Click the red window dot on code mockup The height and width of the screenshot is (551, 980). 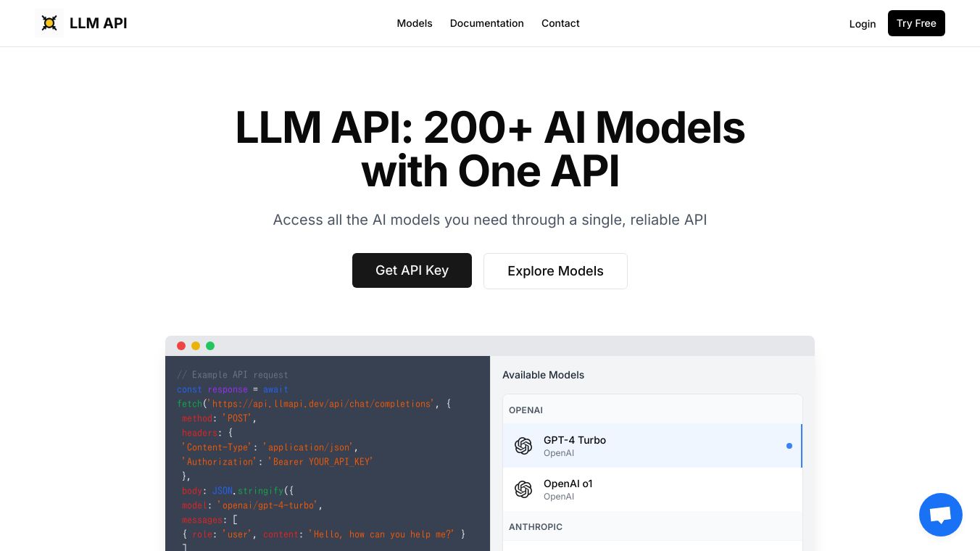tap(181, 346)
